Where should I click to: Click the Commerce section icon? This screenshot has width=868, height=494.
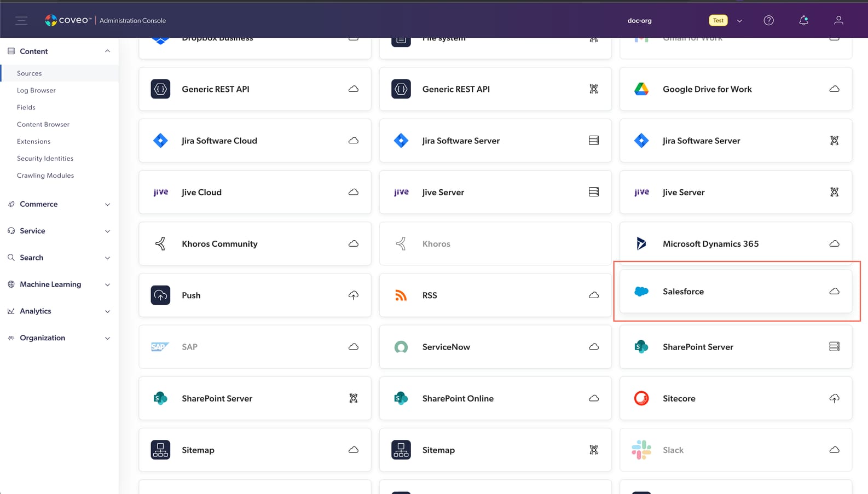point(11,204)
